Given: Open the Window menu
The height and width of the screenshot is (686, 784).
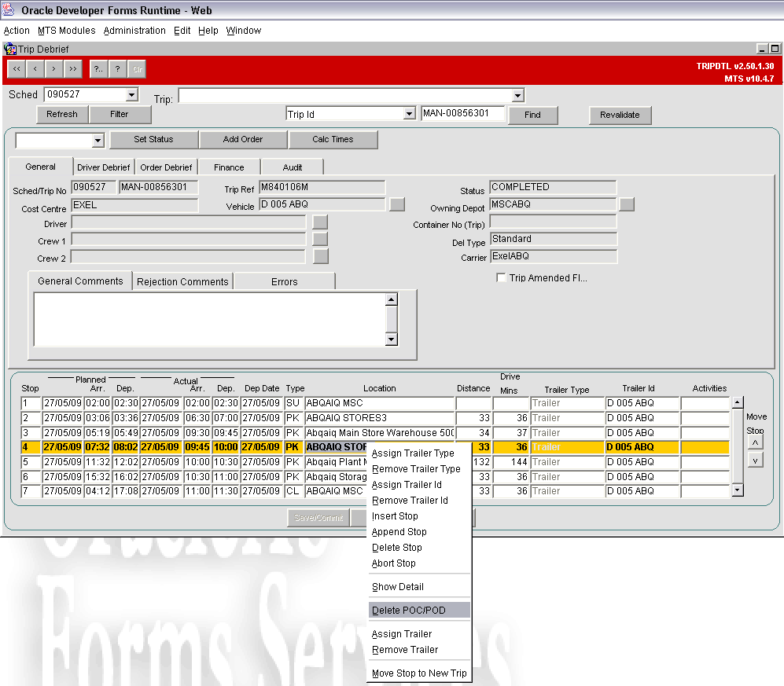Looking at the screenshot, I should point(244,31).
